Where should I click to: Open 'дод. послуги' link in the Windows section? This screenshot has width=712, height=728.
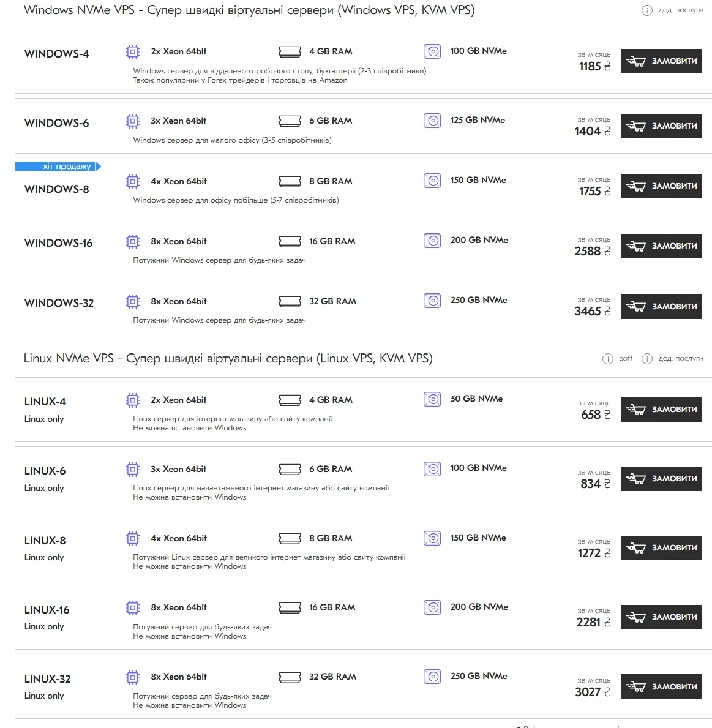pos(680,10)
